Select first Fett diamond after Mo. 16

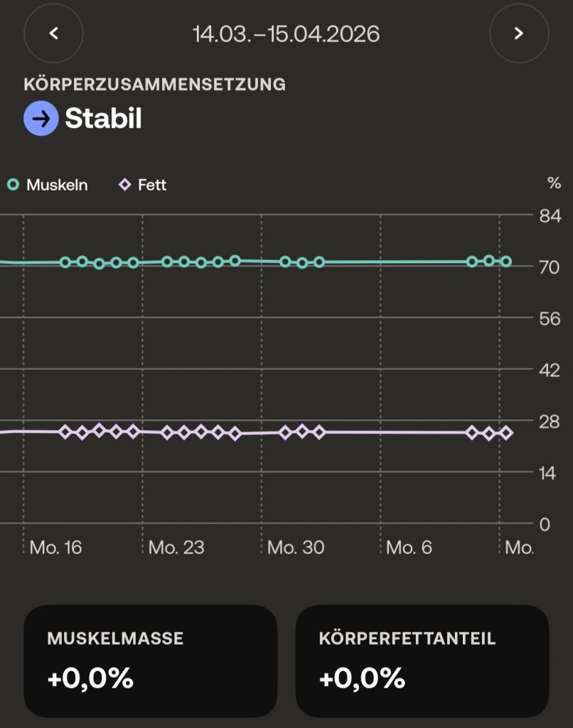coord(65,432)
